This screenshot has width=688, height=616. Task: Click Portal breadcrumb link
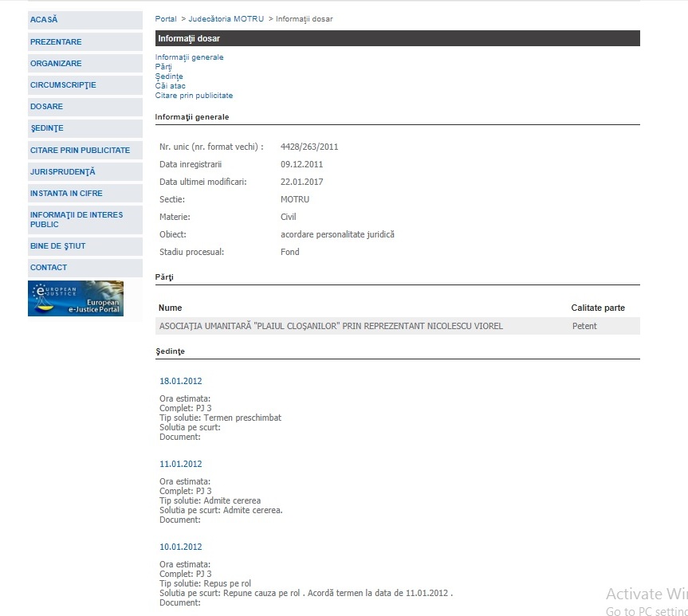point(166,18)
